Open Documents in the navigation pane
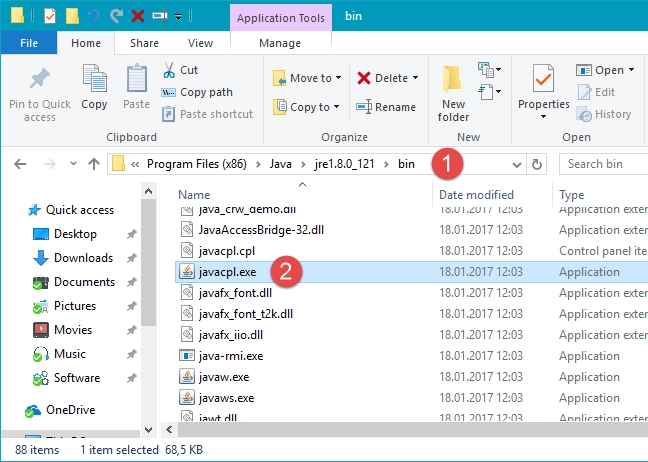 [x=74, y=282]
